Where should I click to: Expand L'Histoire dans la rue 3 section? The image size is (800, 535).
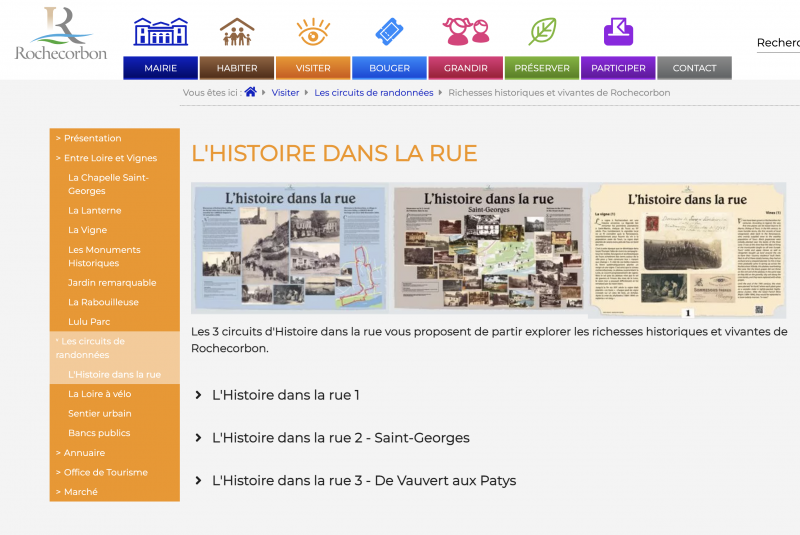(x=363, y=481)
